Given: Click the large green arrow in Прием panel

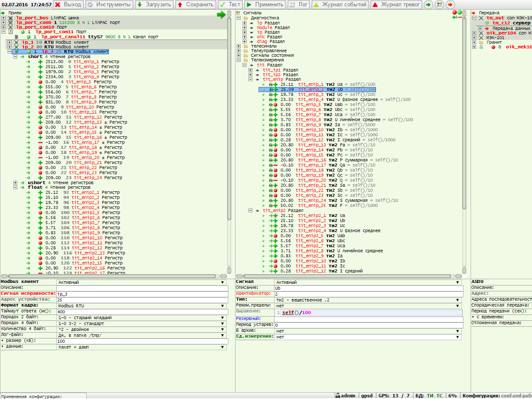Looking at the screenshot, I should coord(221,14).
